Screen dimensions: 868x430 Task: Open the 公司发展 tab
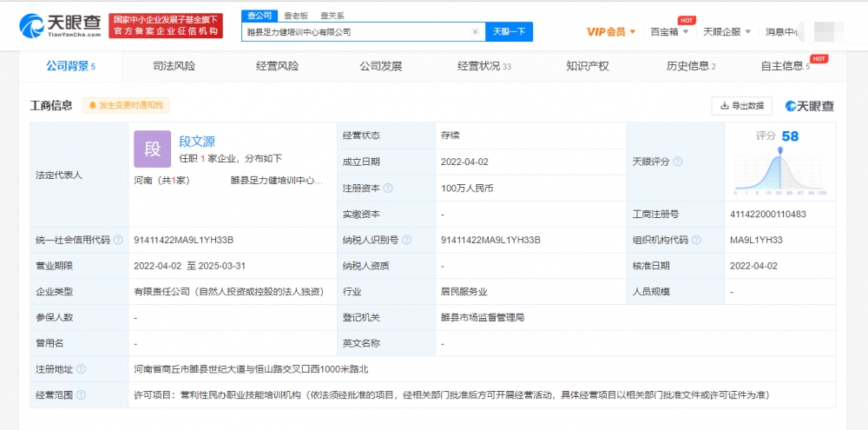coord(381,67)
